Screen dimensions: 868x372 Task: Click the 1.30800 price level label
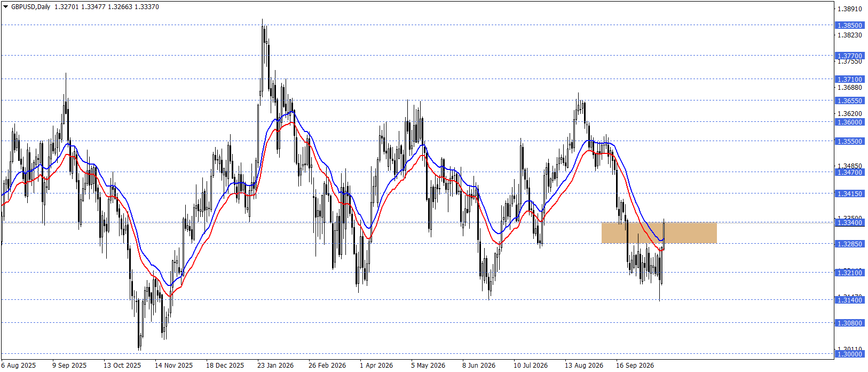click(849, 323)
